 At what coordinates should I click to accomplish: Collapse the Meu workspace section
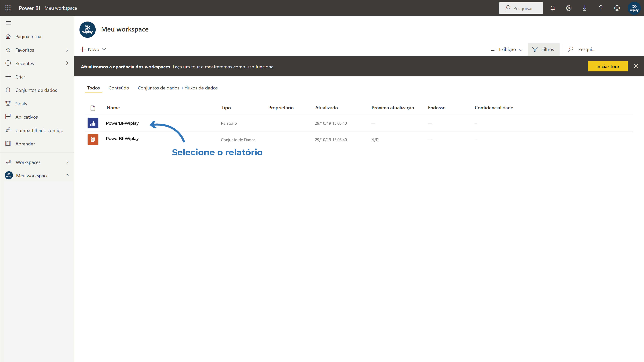[x=67, y=175]
